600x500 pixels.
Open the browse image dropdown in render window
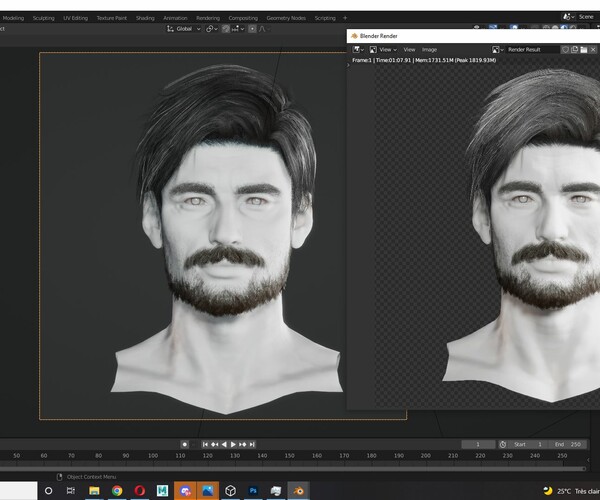click(x=497, y=50)
